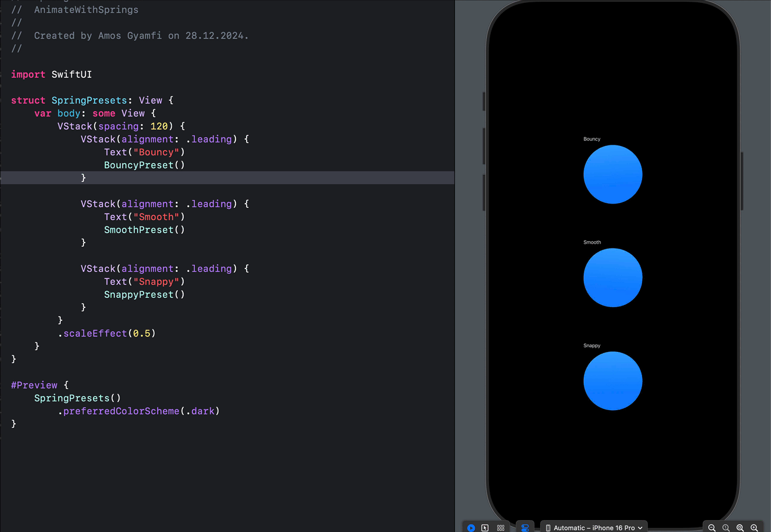Click the SmoothPreset() code line
The height and width of the screenshot is (532, 771).
(145, 230)
